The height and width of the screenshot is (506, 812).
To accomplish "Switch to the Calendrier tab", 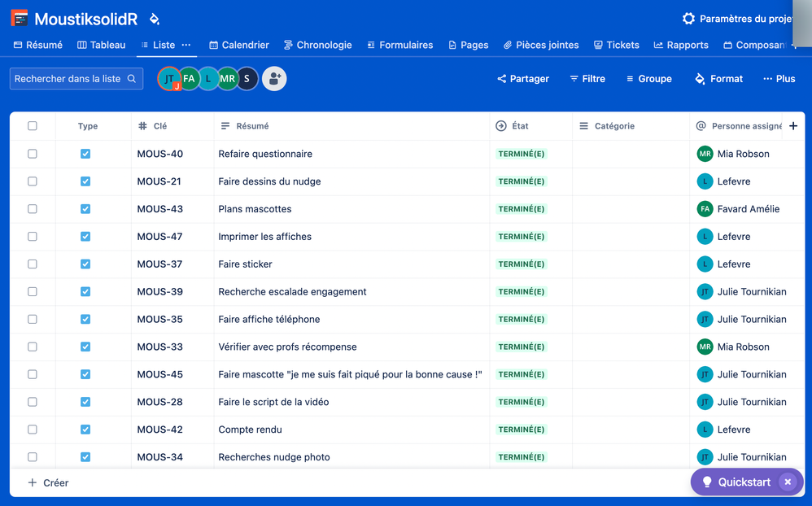I will pos(239,45).
